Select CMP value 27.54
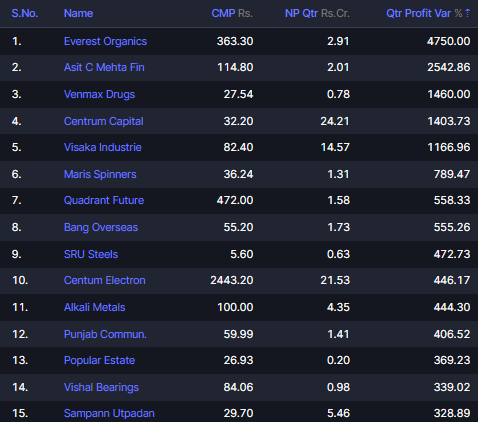The width and height of the screenshot is (478, 422). 238,94
